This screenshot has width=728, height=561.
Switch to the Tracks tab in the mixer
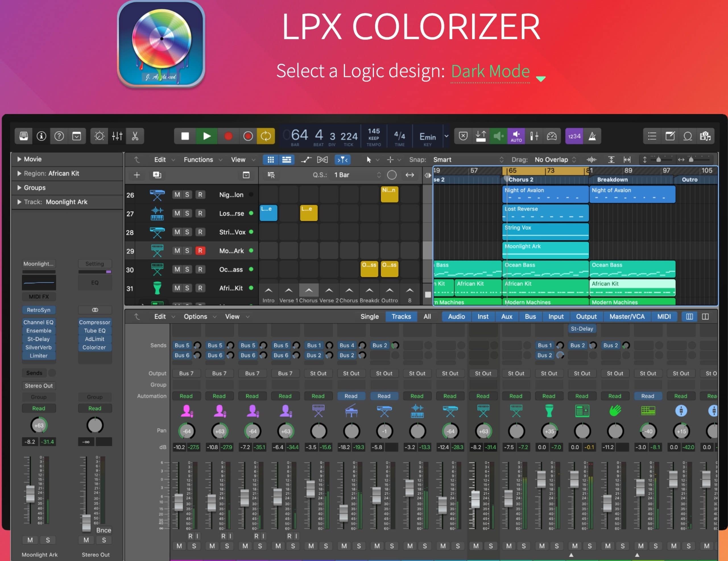coord(401,316)
